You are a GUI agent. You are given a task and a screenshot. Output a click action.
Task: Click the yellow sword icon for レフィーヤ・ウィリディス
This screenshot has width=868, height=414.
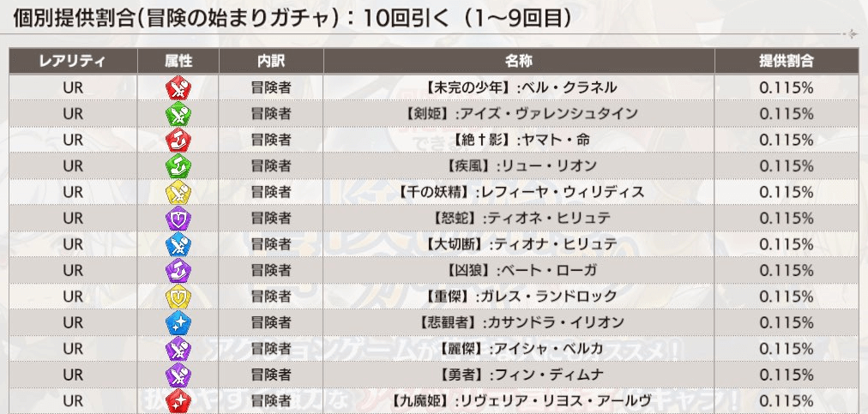pos(178,192)
